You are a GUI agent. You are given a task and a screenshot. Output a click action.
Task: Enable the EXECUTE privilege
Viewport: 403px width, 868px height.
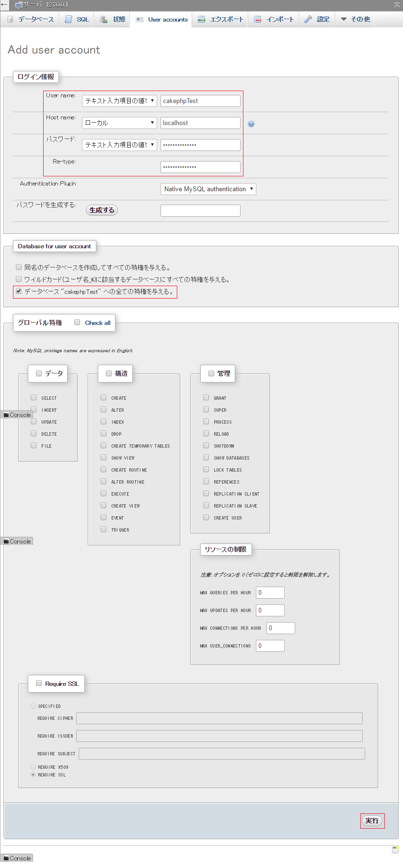click(x=104, y=493)
